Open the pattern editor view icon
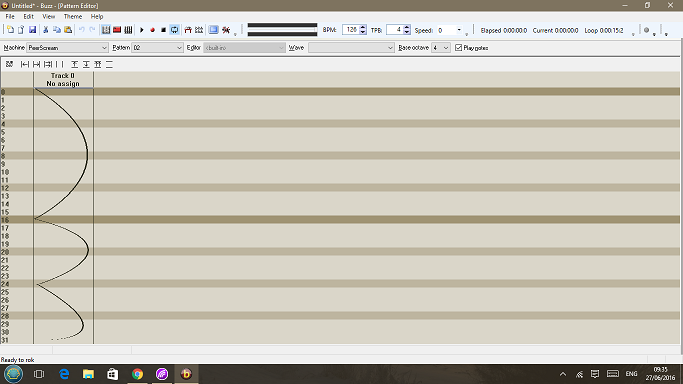Image resolution: width=683 pixels, height=384 pixels. click(x=106, y=30)
